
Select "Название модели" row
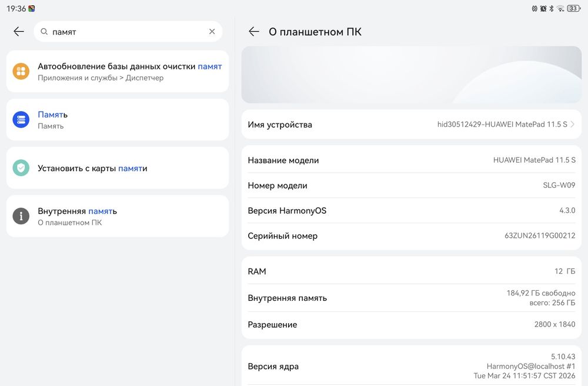point(412,160)
